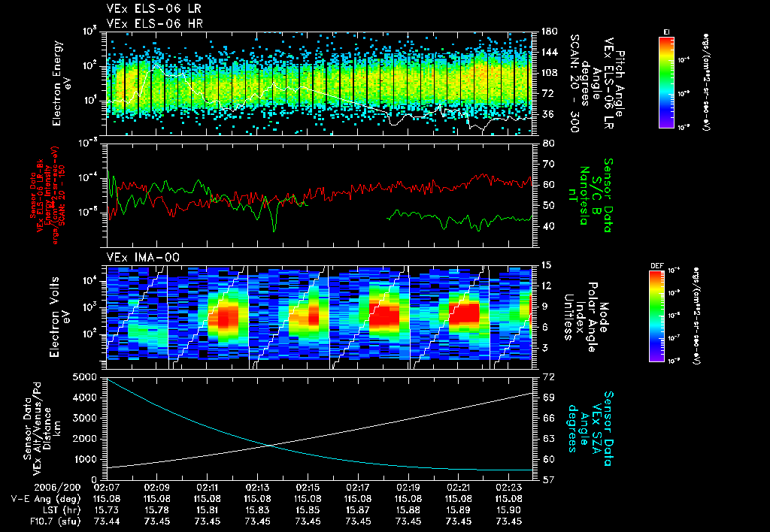
Task: Click the 02:21 time tick label
Action: pyautogui.click(x=459, y=488)
